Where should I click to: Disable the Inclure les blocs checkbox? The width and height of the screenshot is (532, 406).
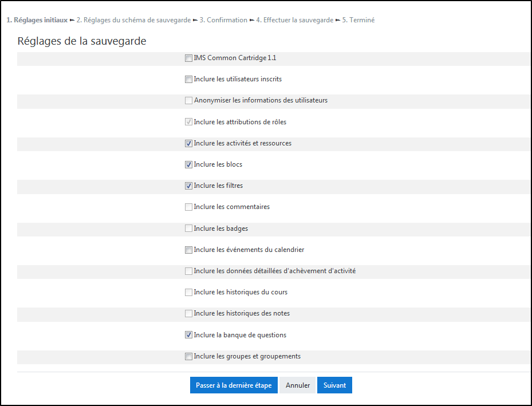(188, 165)
